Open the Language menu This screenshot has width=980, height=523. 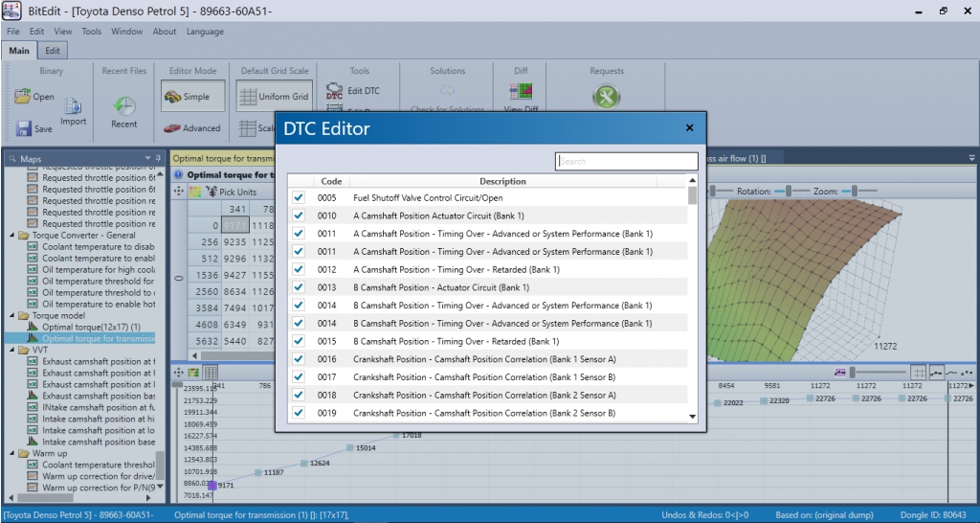click(205, 32)
